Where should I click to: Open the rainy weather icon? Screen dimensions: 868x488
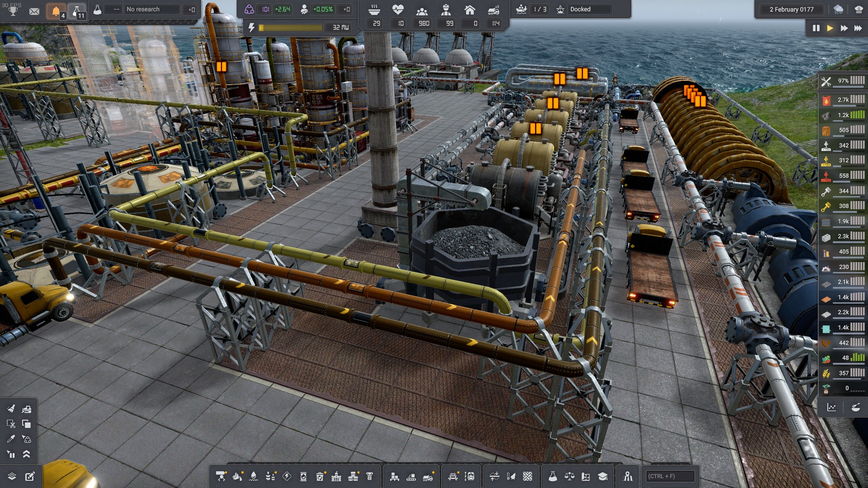pyautogui.click(x=838, y=9)
